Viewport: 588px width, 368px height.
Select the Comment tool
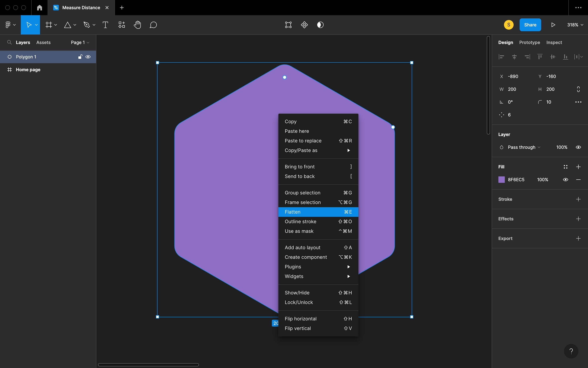153,25
